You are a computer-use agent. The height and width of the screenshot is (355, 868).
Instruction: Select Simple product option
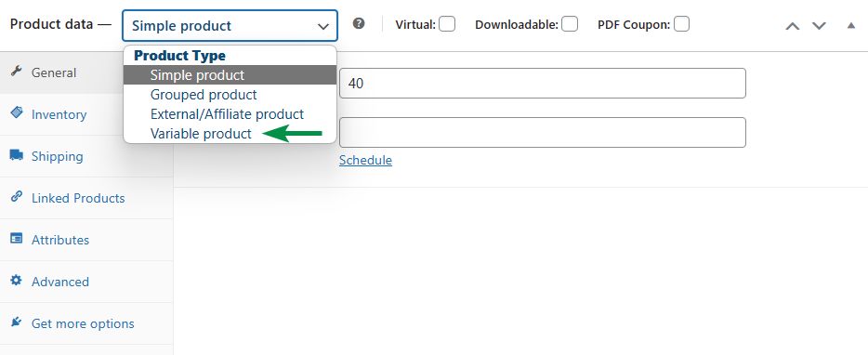click(230, 74)
